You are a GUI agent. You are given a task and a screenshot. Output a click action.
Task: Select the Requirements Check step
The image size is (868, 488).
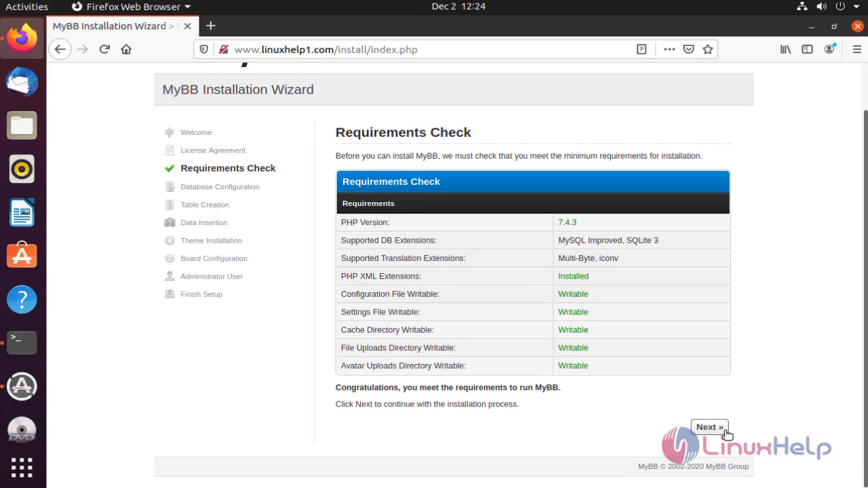click(x=228, y=168)
